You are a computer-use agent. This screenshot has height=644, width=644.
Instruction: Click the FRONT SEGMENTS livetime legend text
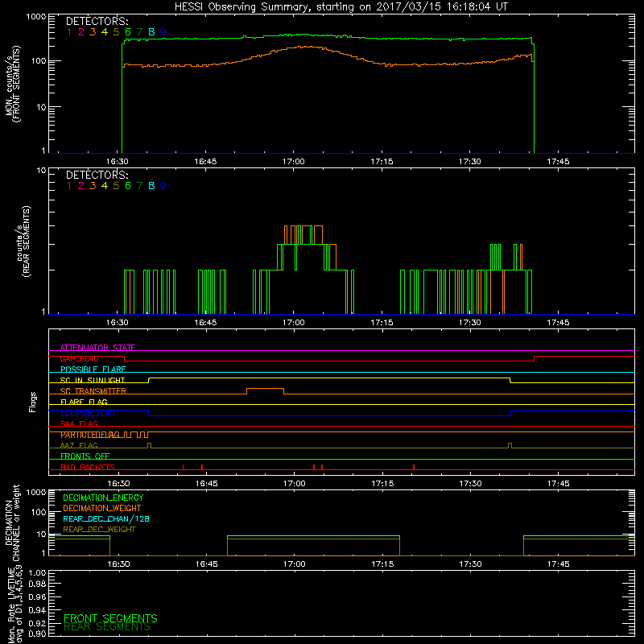coord(110,618)
